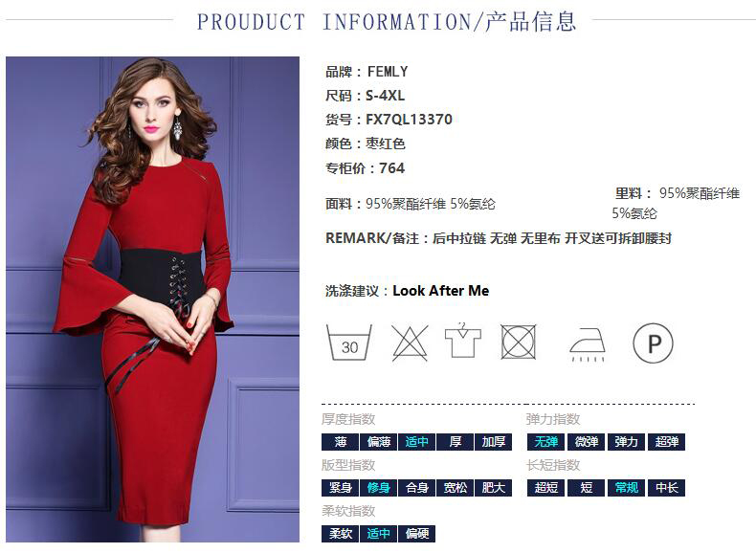Image resolution: width=756 pixels, height=553 pixels.
Task: Click the red dress model photo
Action: [152, 299]
